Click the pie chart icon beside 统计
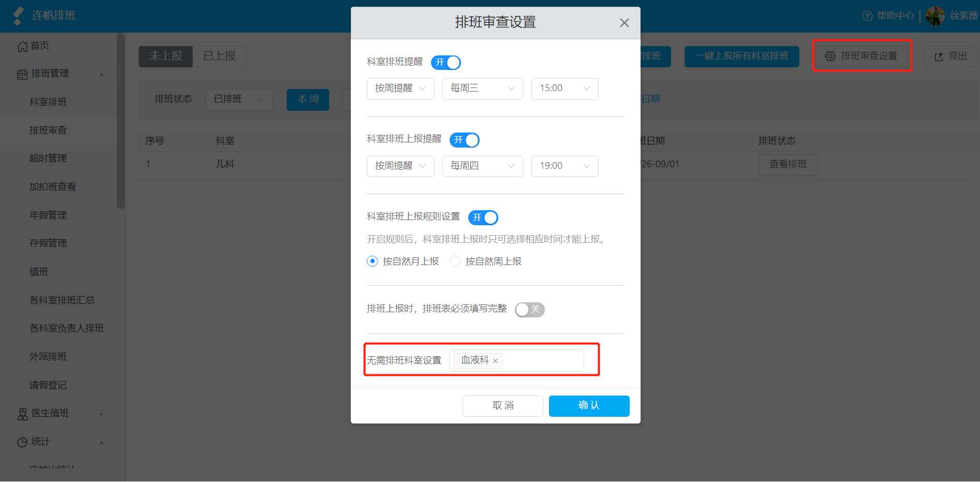Viewport: 980px width, 482px height. pos(22,443)
